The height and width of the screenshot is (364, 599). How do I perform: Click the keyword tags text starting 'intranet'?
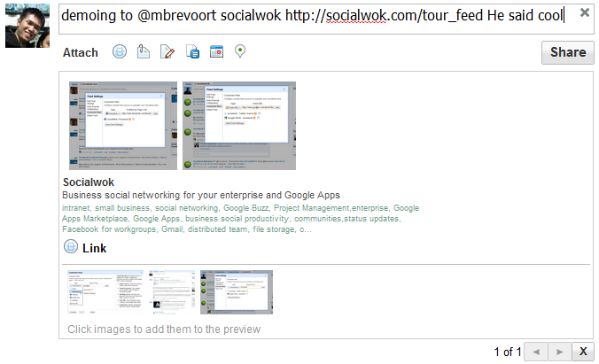pyautogui.click(x=241, y=219)
